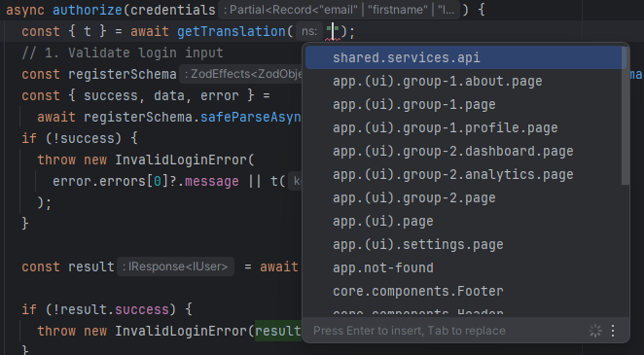The image size is (644, 355).
Task: Pick app.(ui).group-2.page completion item
Action: pos(466,197)
